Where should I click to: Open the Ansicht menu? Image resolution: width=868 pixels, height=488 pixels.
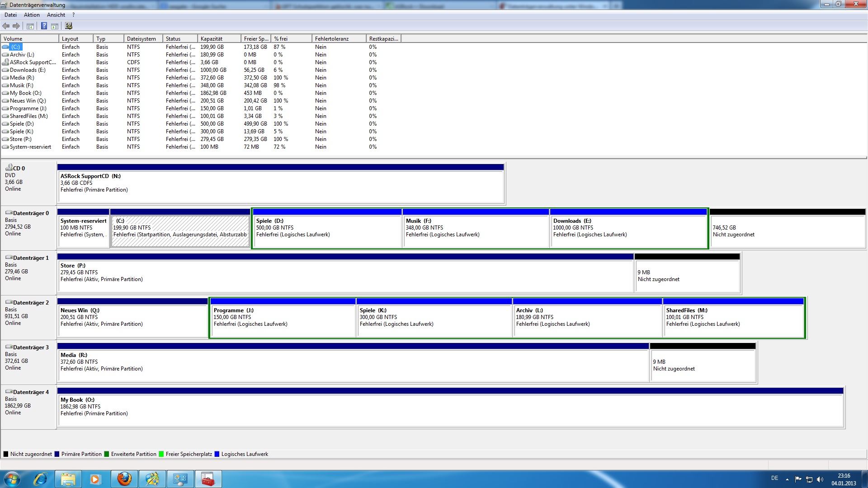pyautogui.click(x=56, y=15)
